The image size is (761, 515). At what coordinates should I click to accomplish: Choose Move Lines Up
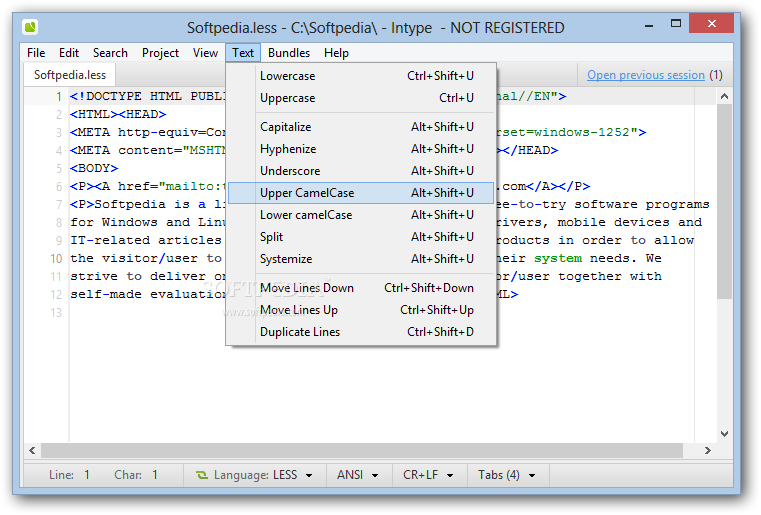point(361,310)
